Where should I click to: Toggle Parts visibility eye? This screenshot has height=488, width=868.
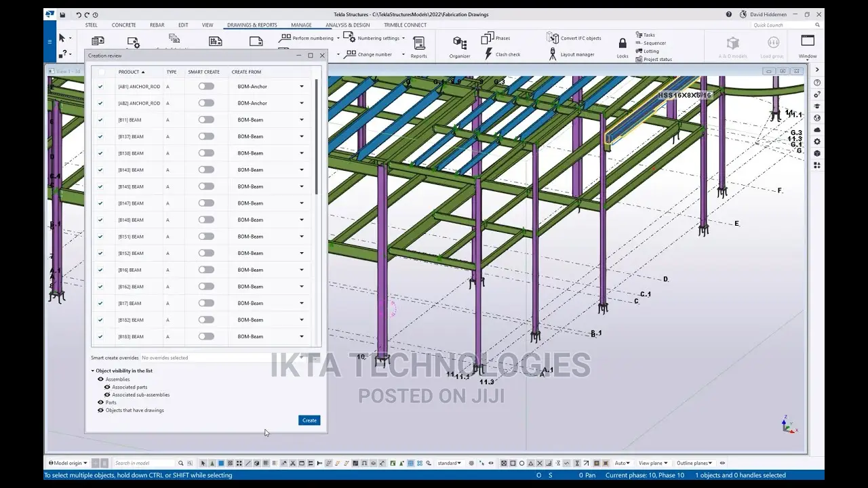(x=100, y=403)
